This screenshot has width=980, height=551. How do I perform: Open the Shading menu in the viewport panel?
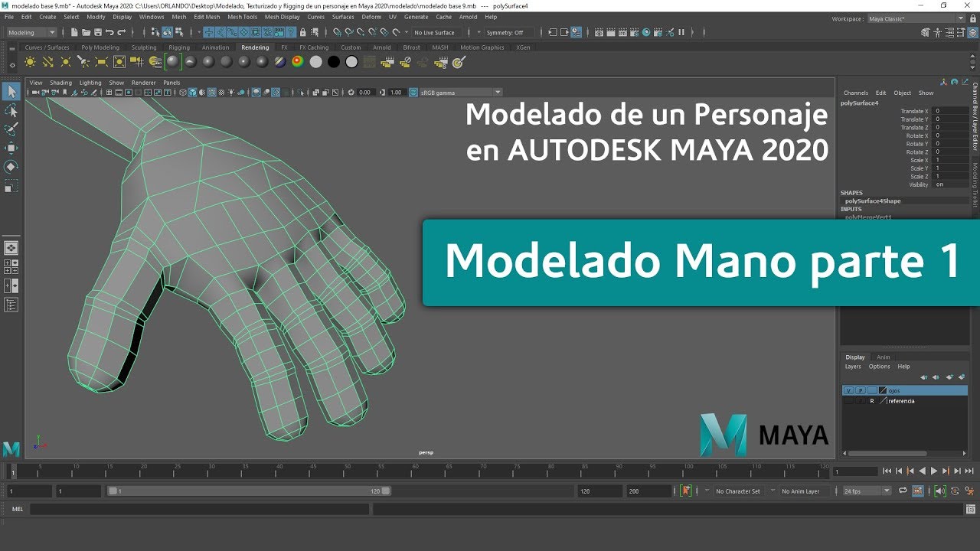pyautogui.click(x=60, y=83)
